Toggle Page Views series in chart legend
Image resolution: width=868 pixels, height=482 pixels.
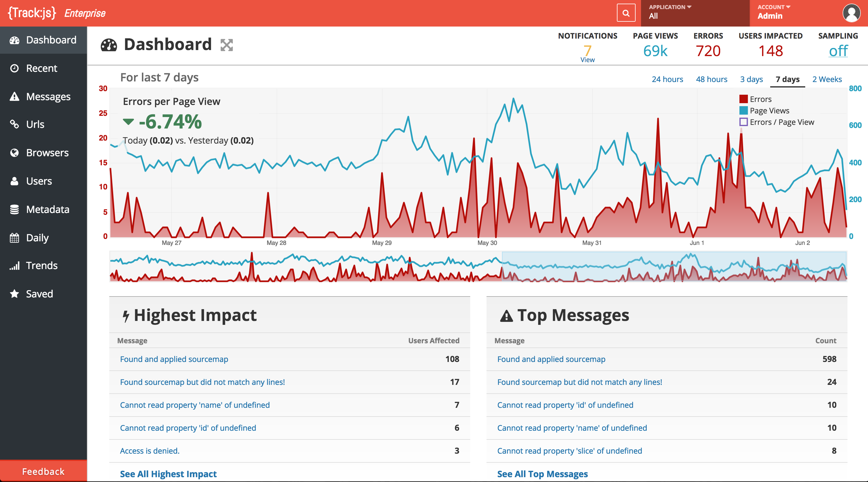pyautogui.click(x=743, y=110)
